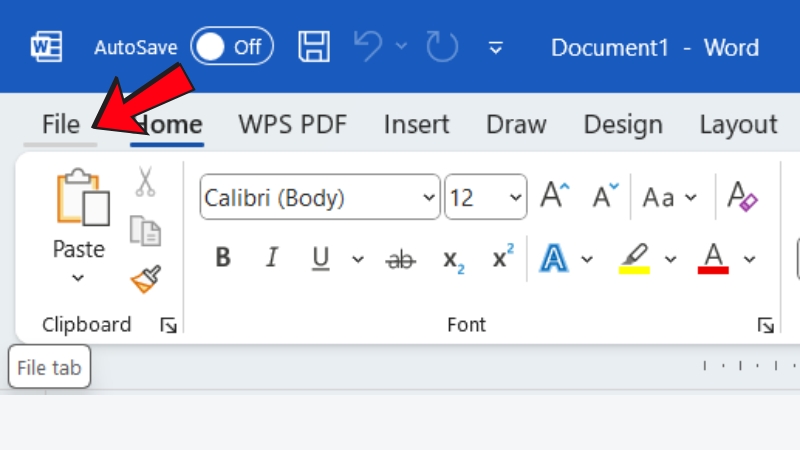Open the font name dropdown arrow

(x=429, y=197)
